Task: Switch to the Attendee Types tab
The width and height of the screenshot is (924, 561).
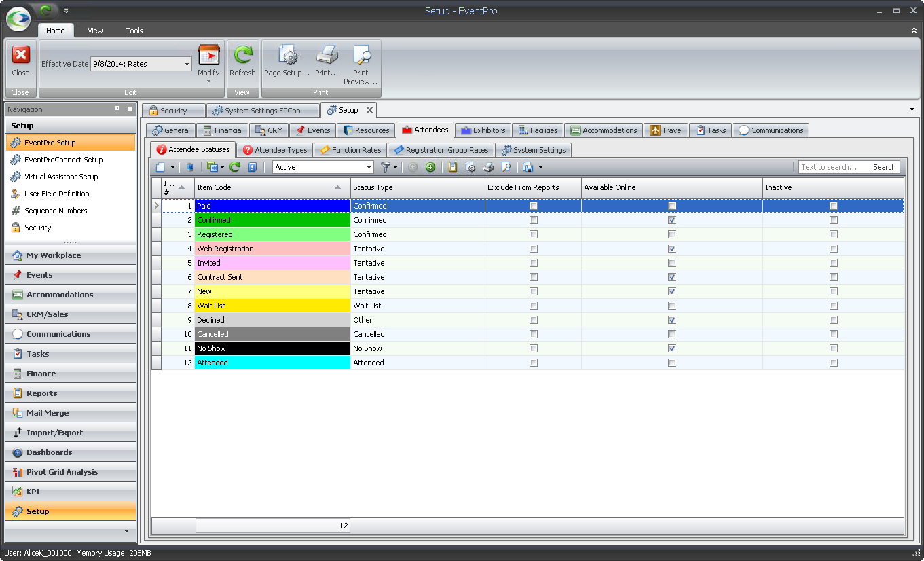Action: tap(275, 150)
